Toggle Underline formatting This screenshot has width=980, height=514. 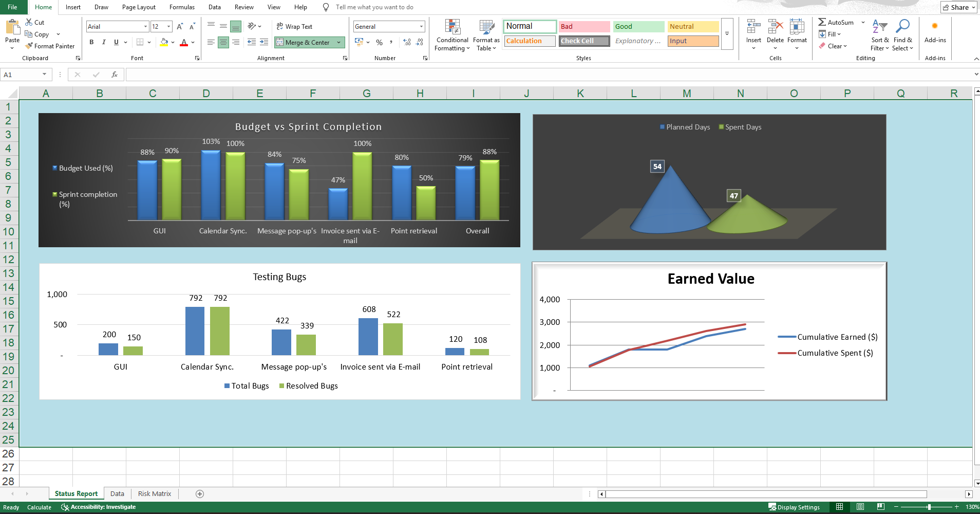point(116,42)
